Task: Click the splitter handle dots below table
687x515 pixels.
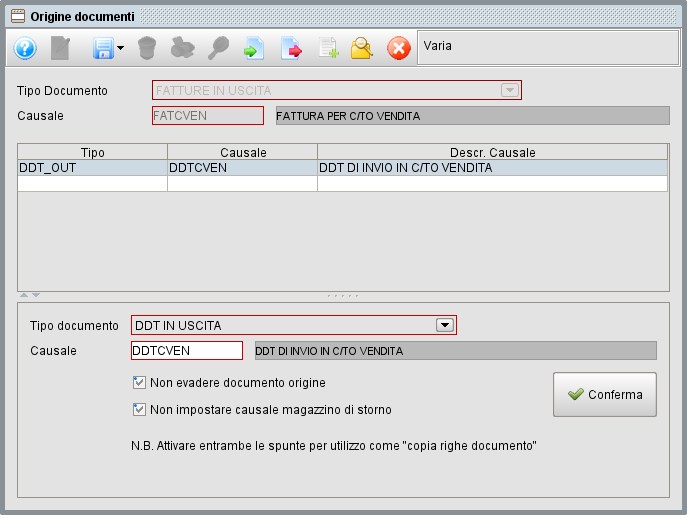Action: click(x=343, y=296)
